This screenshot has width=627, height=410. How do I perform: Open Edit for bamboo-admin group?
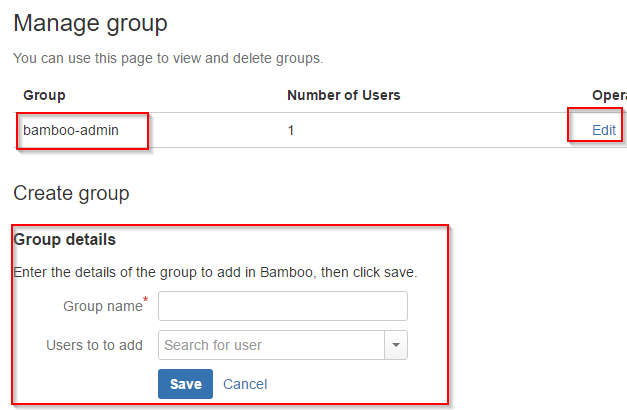pos(604,130)
